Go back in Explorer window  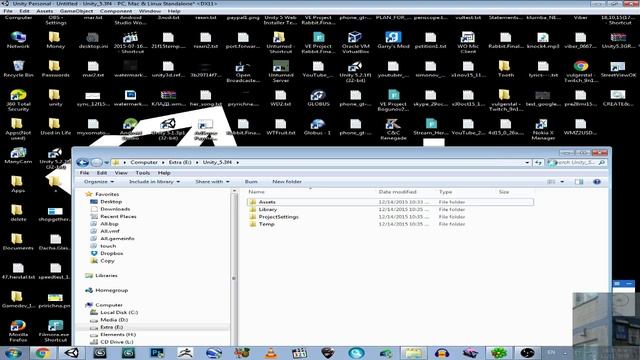coord(82,162)
